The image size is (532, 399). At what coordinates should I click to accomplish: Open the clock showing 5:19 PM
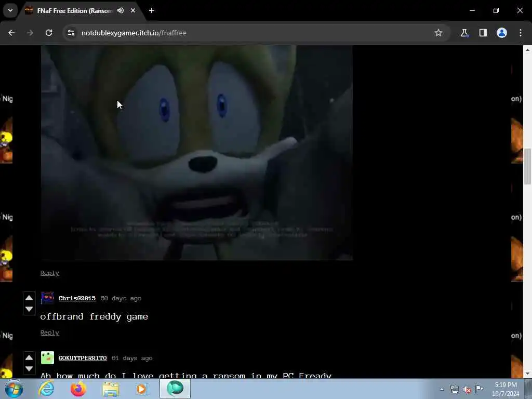pos(506,389)
